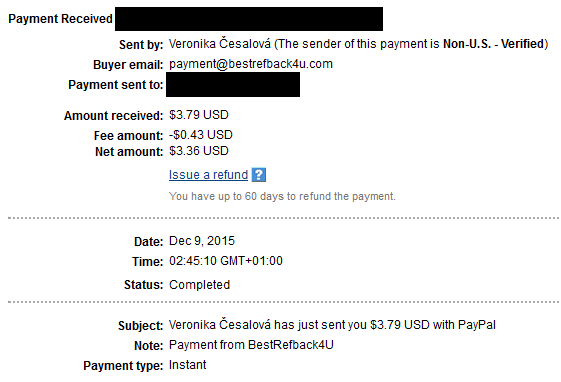This screenshot has height=382, width=561.
Task: Select the buyer email payment@bestrefback4u.com
Action: 251,64
